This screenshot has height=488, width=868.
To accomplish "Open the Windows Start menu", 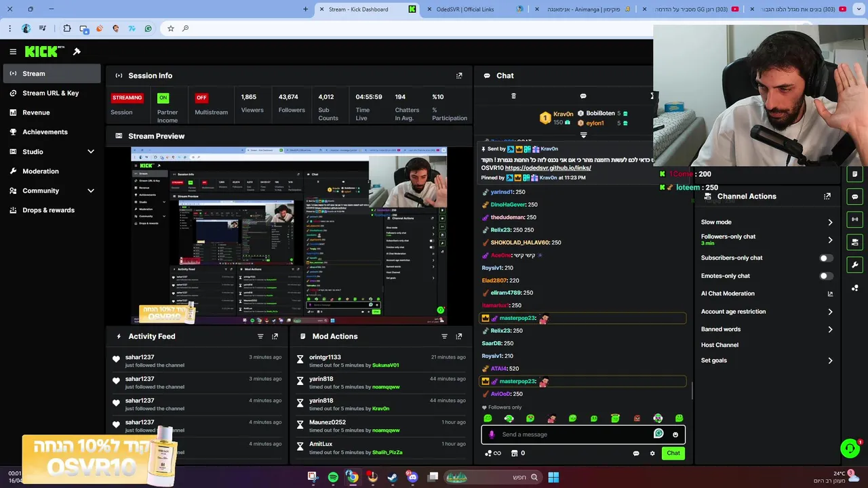I will tap(553, 477).
